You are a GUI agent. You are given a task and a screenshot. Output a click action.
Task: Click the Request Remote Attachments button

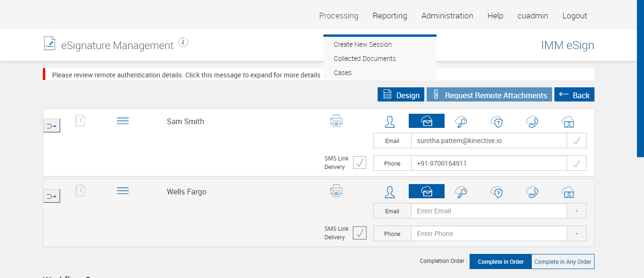(x=489, y=95)
